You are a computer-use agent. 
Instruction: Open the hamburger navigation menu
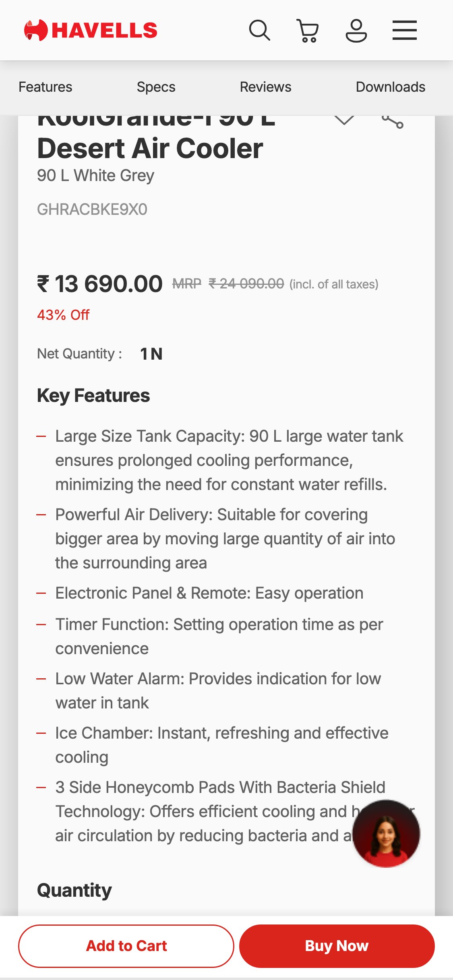pos(405,30)
